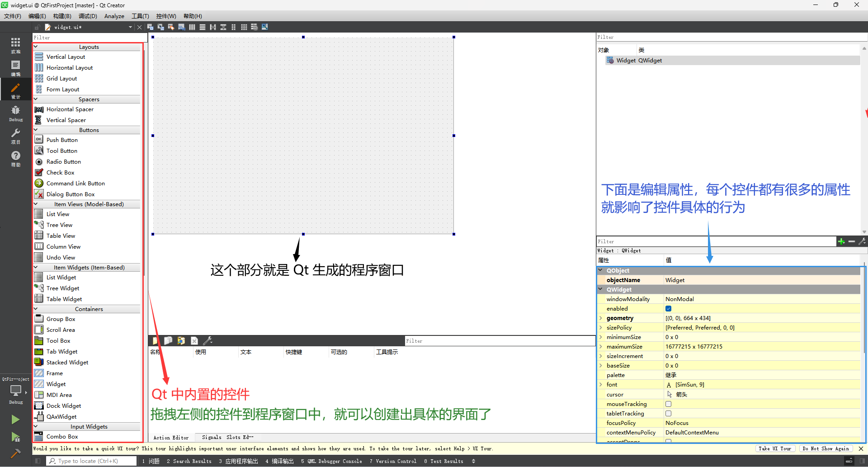Image resolution: width=868 pixels, height=467 pixels.
Task: Toggle the enabled property checkbox
Action: tap(668, 309)
